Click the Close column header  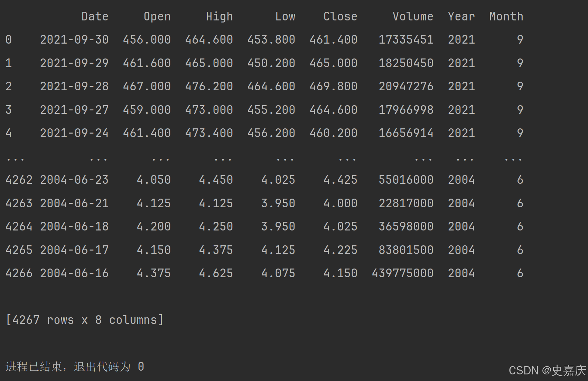(x=340, y=16)
